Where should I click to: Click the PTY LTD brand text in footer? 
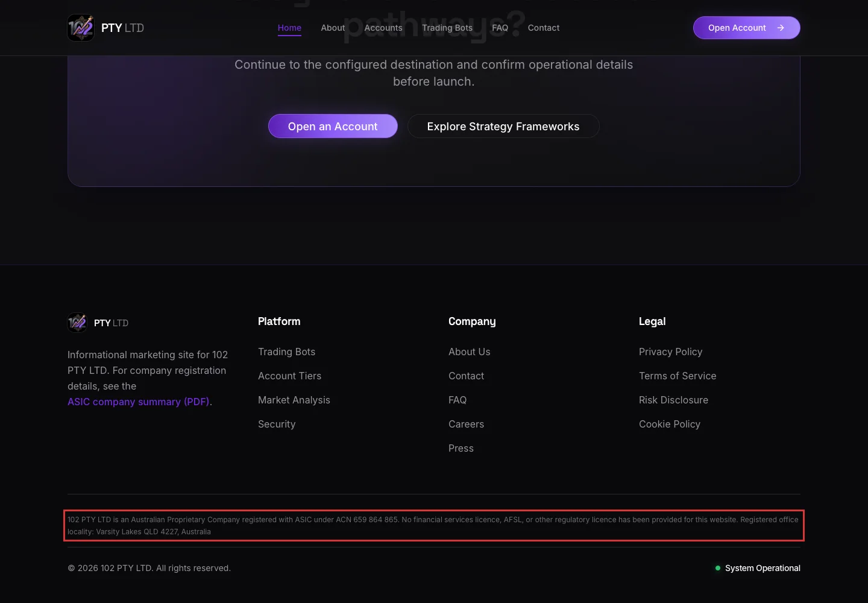(111, 323)
